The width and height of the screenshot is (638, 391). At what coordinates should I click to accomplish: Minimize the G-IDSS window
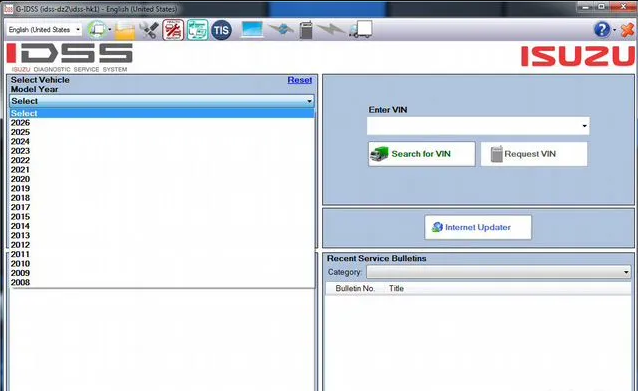[x=586, y=7]
